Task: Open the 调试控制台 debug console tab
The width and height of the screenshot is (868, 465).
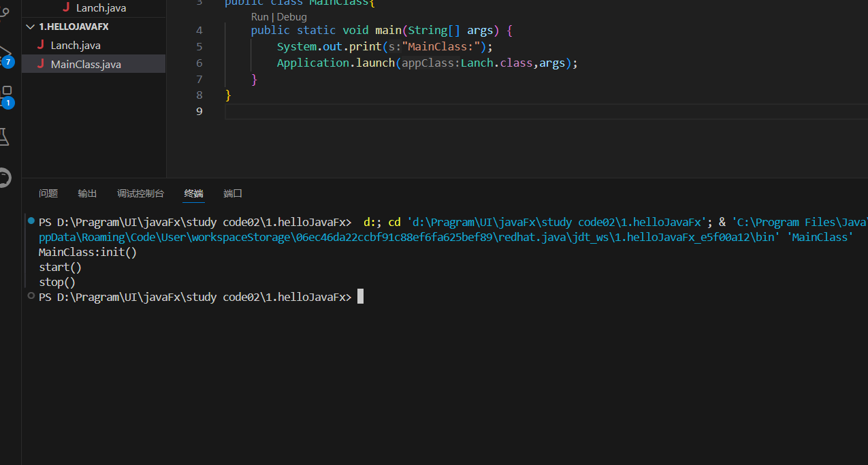Action: (140, 193)
